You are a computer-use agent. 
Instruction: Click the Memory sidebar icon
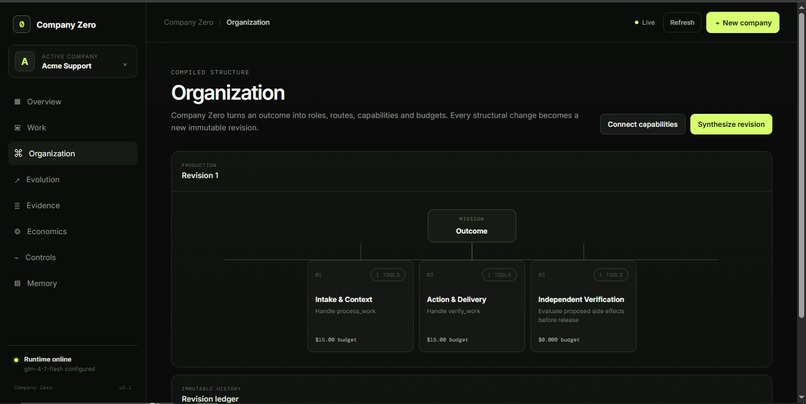(x=17, y=283)
